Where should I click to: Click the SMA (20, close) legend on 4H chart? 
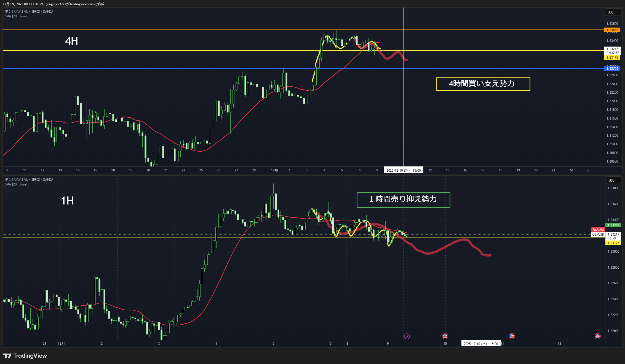pyautogui.click(x=16, y=16)
